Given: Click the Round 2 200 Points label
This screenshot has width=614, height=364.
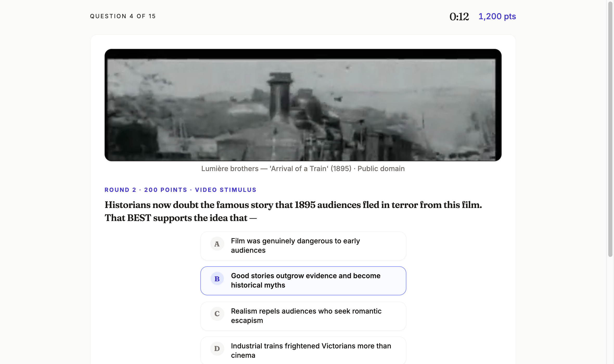Looking at the screenshot, I should tap(180, 190).
